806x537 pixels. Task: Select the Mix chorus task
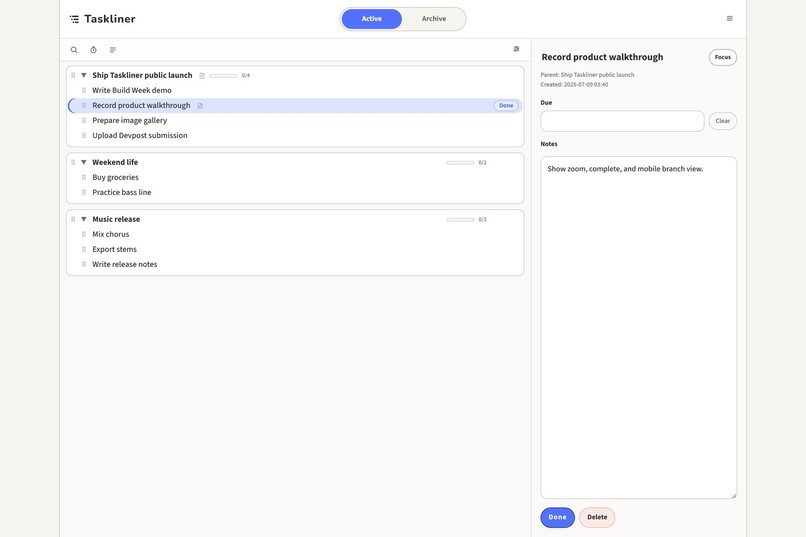pos(111,234)
